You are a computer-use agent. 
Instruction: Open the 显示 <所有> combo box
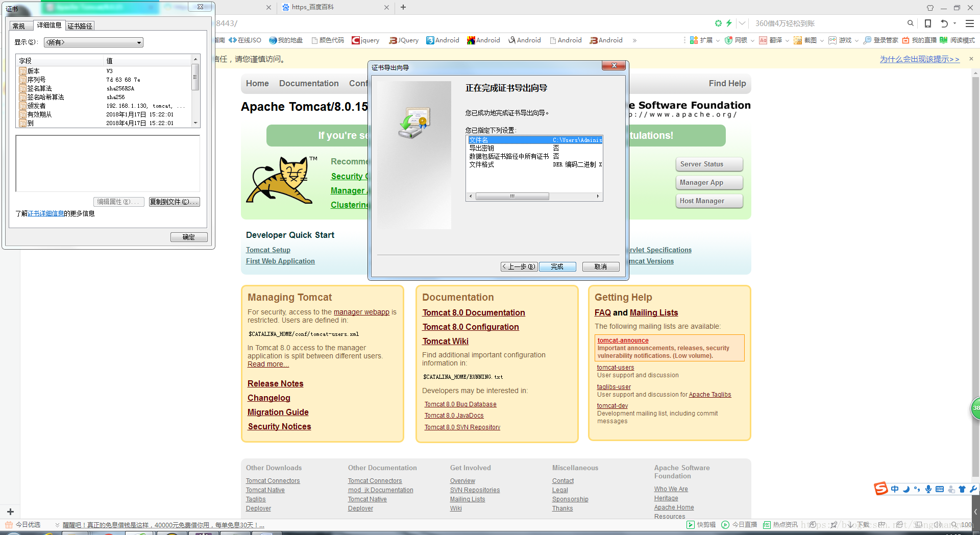click(x=93, y=42)
